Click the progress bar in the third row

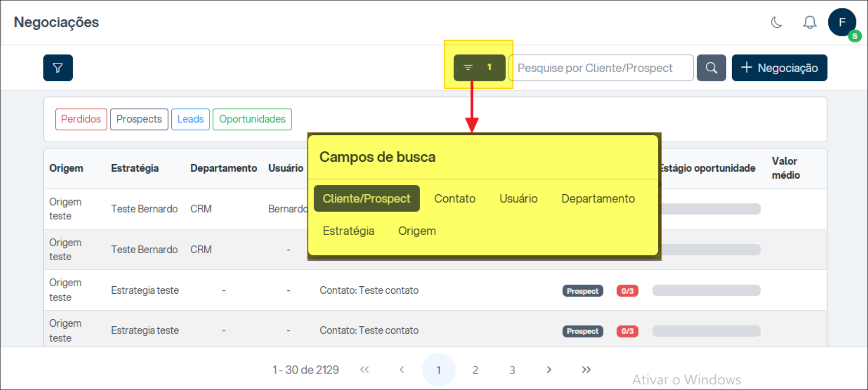coord(706,290)
